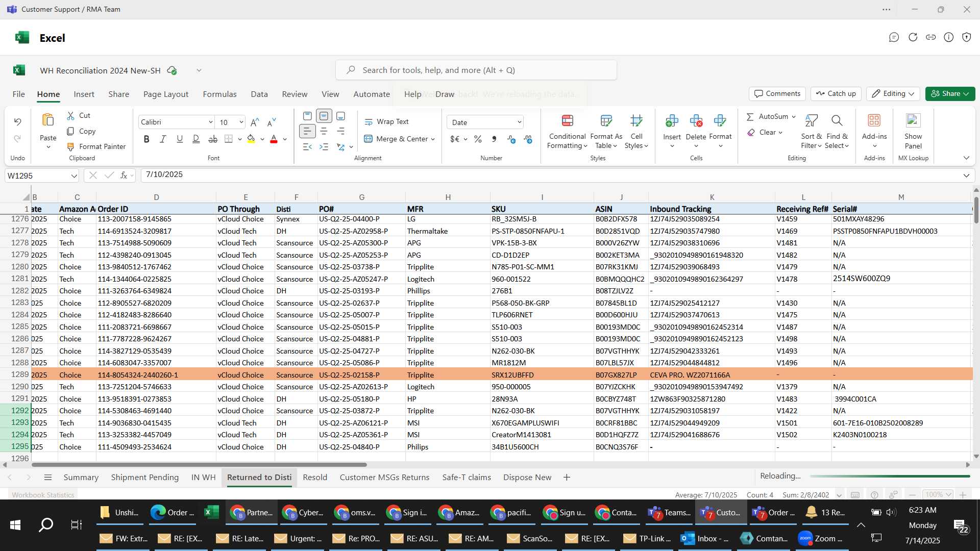Open the Date number format dropdown
Image resolution: width=980 pixels, height=551 pixels.
click(x=519, y=122)
